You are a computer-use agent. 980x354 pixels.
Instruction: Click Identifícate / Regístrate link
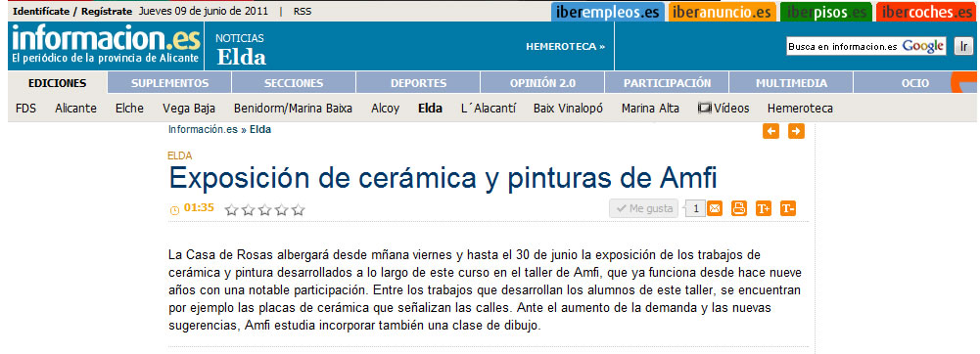coord(72,11)
